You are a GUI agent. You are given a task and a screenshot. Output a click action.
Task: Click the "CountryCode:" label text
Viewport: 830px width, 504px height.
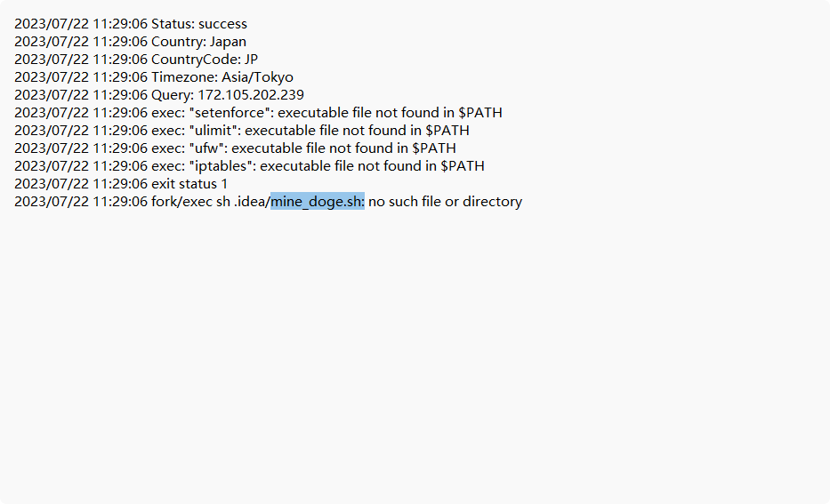pyautogui.click(x=196, y=60)
